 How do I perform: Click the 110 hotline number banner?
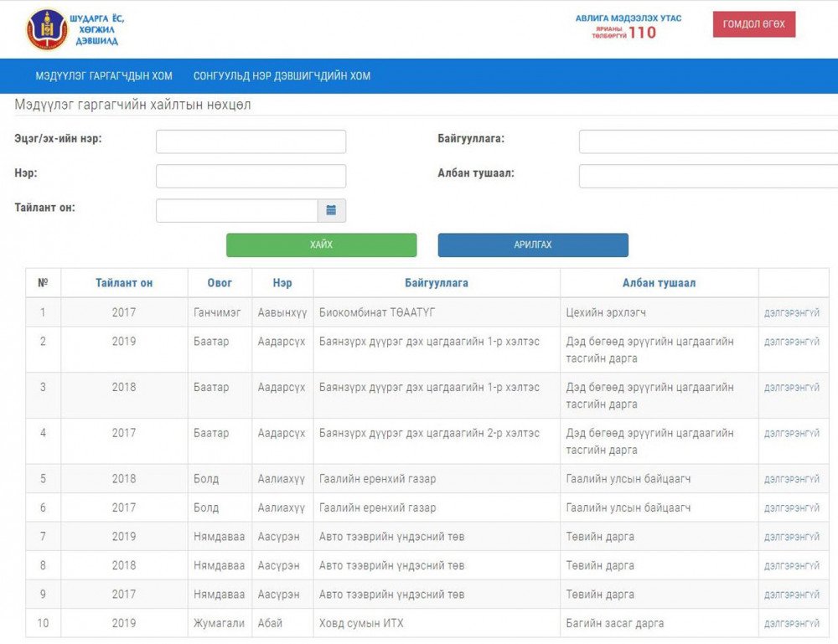pos(628,27)
